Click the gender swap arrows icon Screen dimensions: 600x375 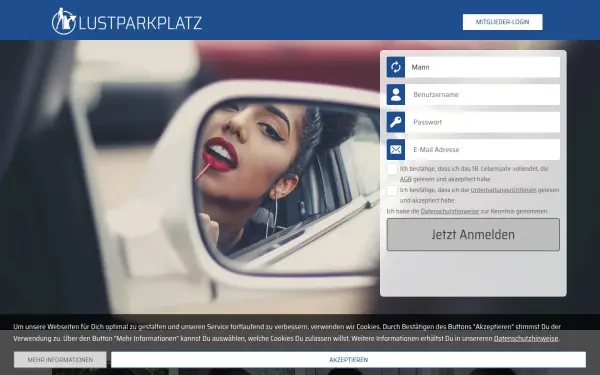click(x=396, y=67)
